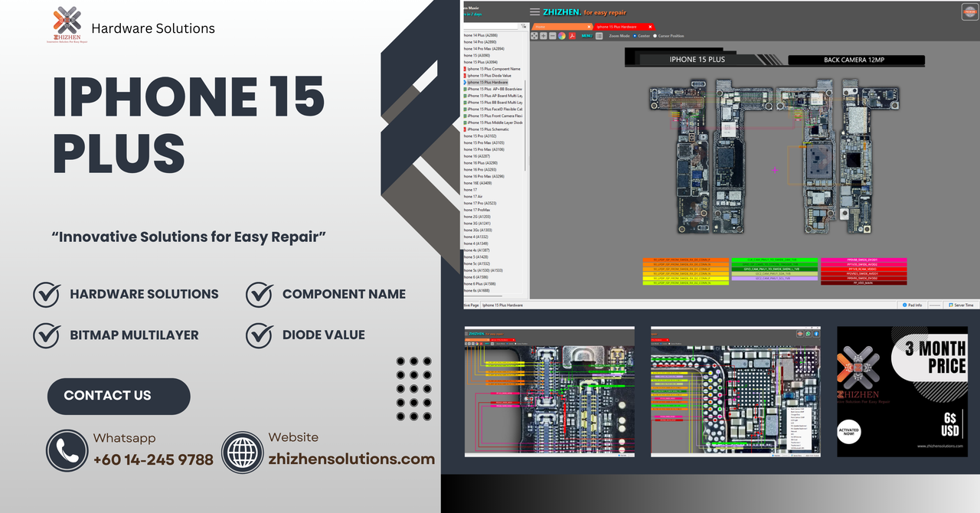The height and width of the screenshot is (513, 980).
Task: Open iPhone 15 Plus AP Board Multi Layer entry
Action: pyautogui.click(x=493, y=96)
